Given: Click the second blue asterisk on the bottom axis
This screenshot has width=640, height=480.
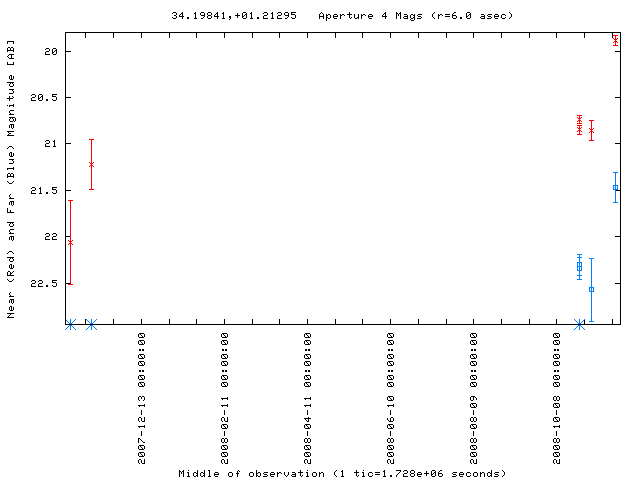Looking at the screenshot, I should click(91, 325).
